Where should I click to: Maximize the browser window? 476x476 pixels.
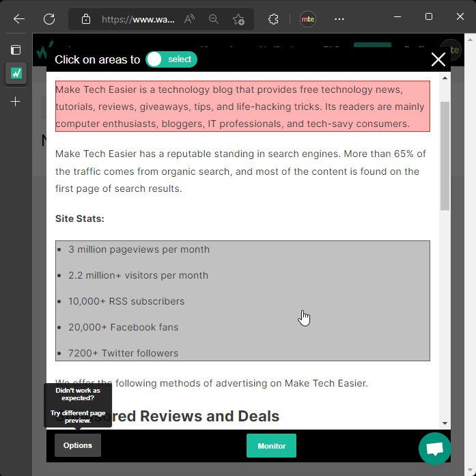click(429, 16)
